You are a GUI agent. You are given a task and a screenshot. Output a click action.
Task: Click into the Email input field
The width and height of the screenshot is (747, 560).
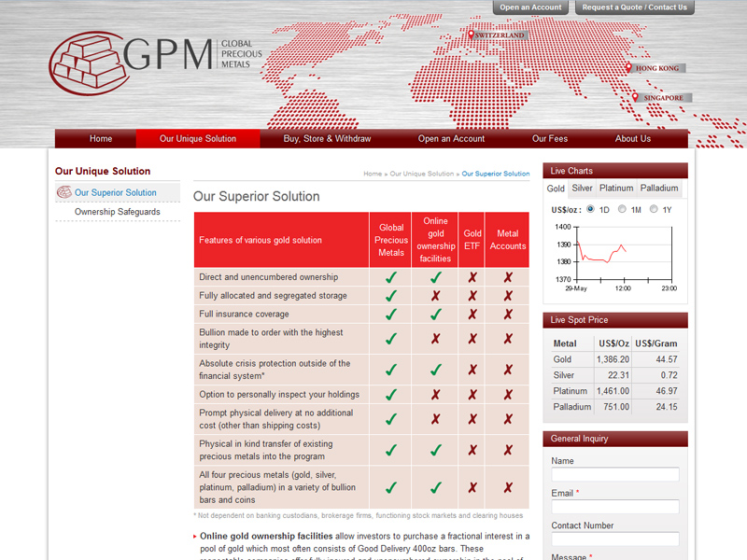coord(615,507)
